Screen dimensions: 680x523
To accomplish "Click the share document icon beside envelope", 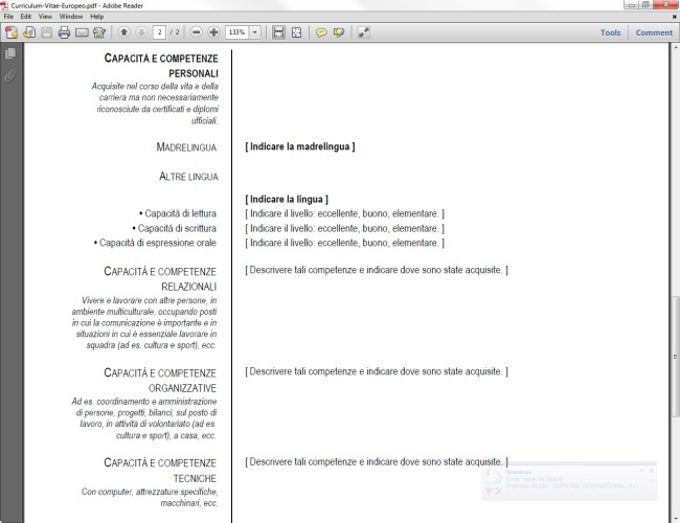I will pos(99,33).
